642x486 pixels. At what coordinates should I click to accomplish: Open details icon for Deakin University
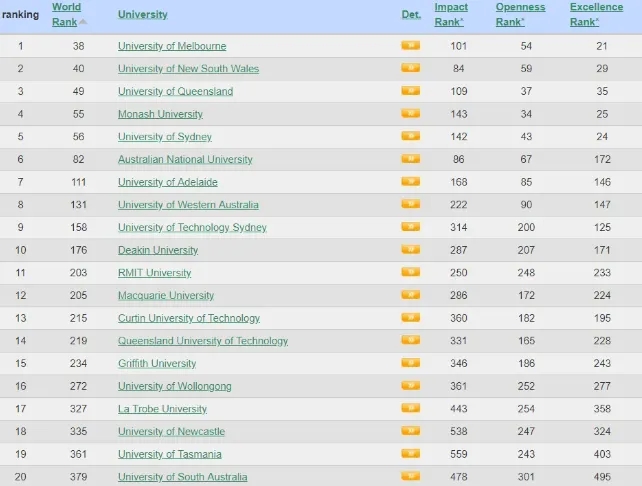pos(411,249)
